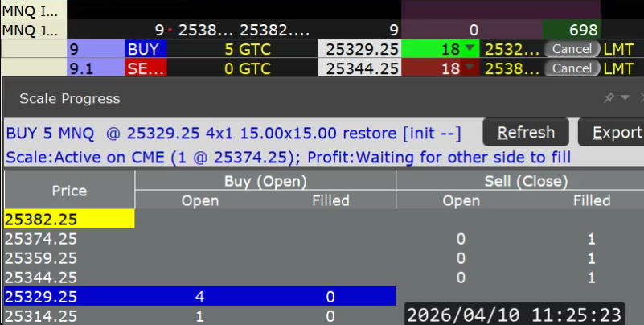Image resolution: width=644 pixels, height=325 pixels.
Task: Select the Price column header
Action: click(69, 191)
